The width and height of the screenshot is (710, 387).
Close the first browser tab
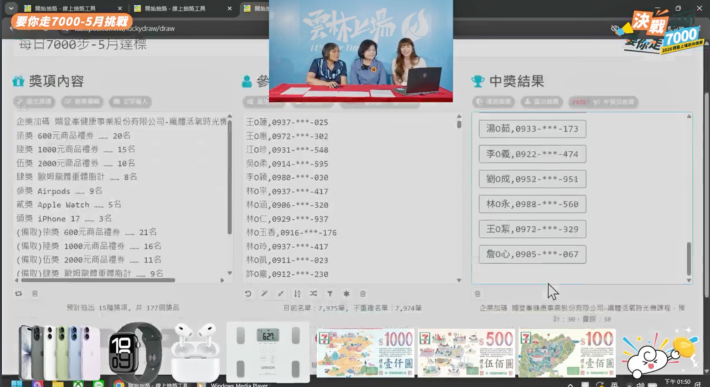pos(120,8)
